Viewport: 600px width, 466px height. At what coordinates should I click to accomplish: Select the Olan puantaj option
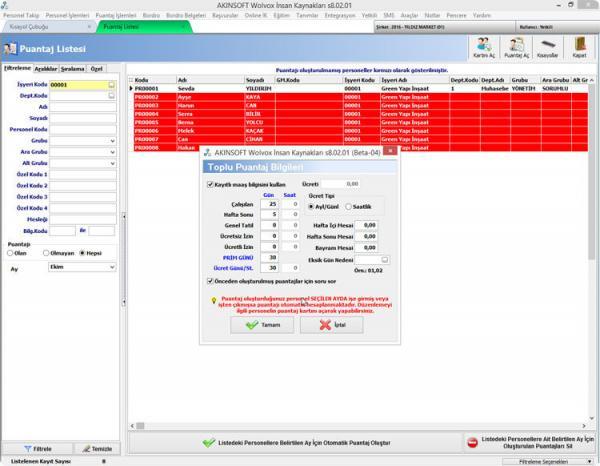click(x=10, y=253)
